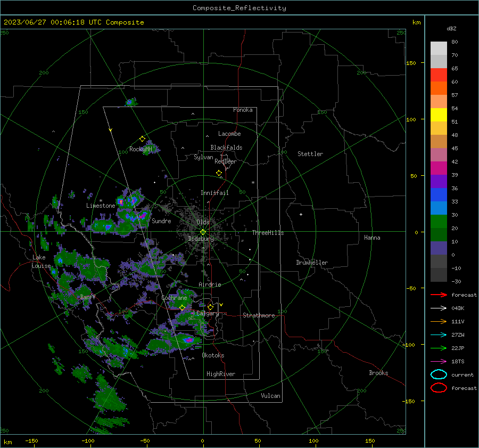Click the orange 111V arrow icon

click(x=439, y=321)
